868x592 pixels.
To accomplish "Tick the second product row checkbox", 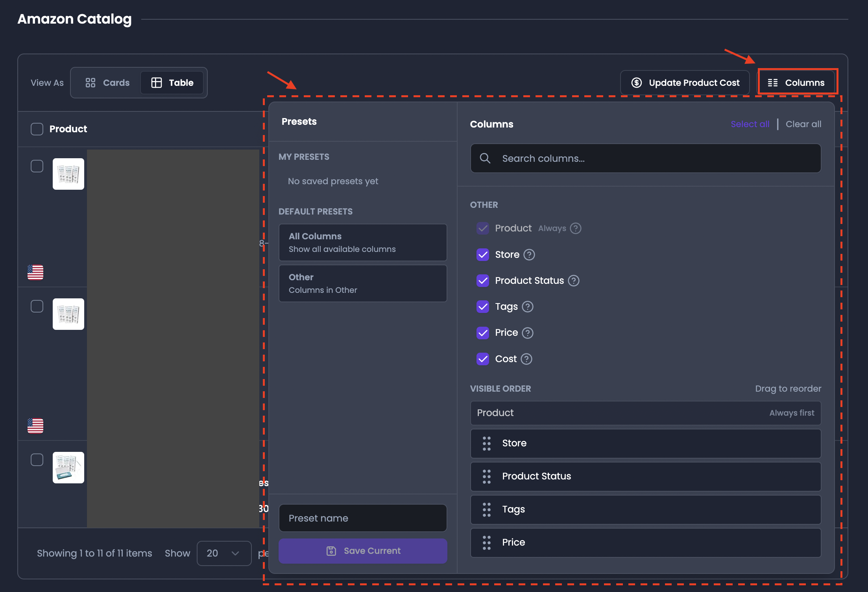I will (37, 306).
